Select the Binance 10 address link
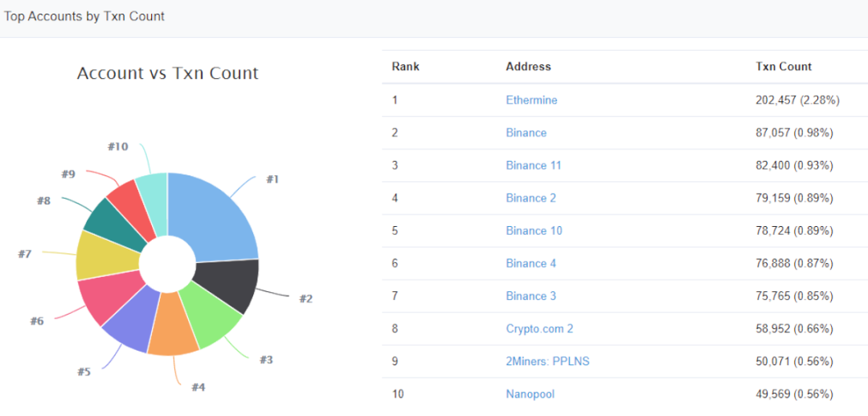The width and height of the screenshot is (868, 416). coord(534,230)
